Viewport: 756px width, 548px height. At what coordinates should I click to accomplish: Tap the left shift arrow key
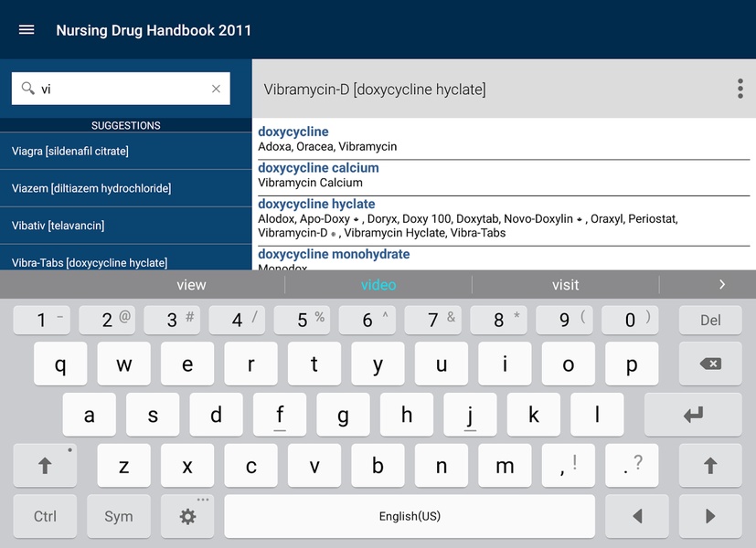coord(45,466)
